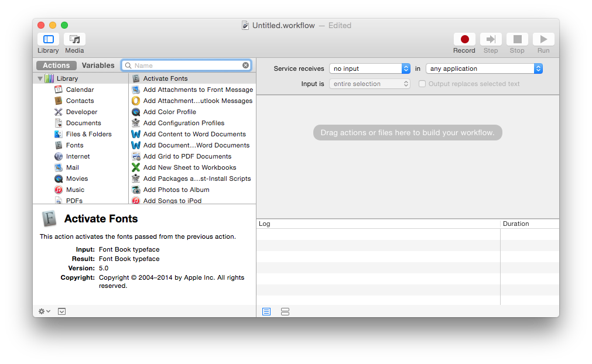592x364 pixels.
Task: Show the log view button
Action: [266, 311]
